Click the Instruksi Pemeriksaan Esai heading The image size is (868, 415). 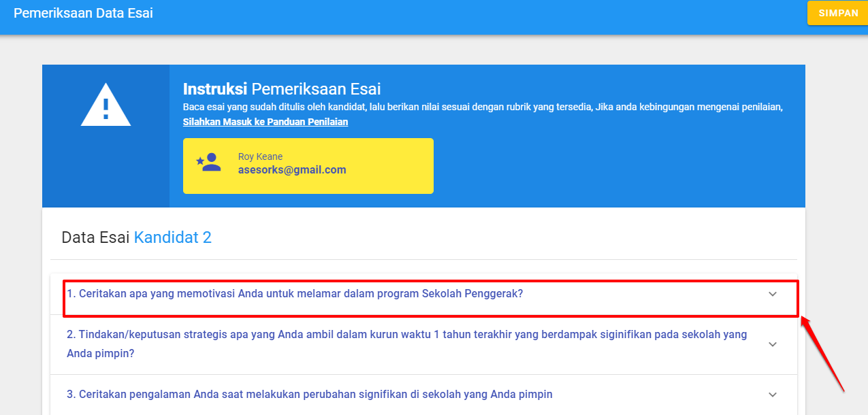(x=281, y=89)
